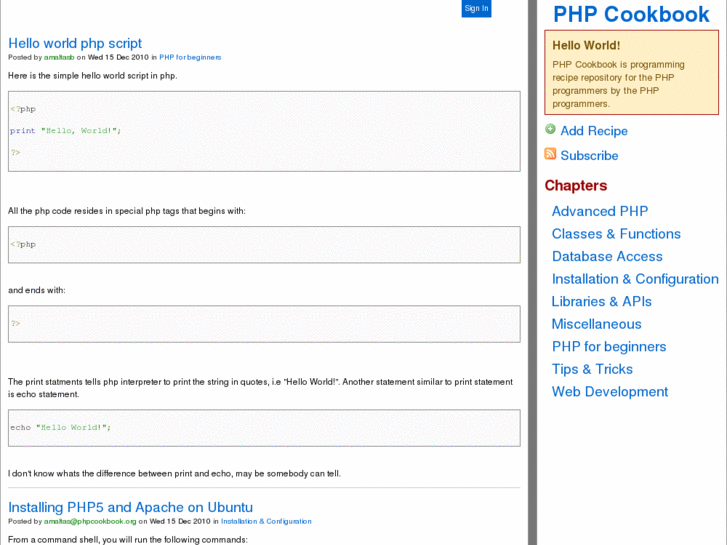Select PHP for beginners in Chapters list
The height and width of the screenshot is (545, 727).
(x=609, y=347)
